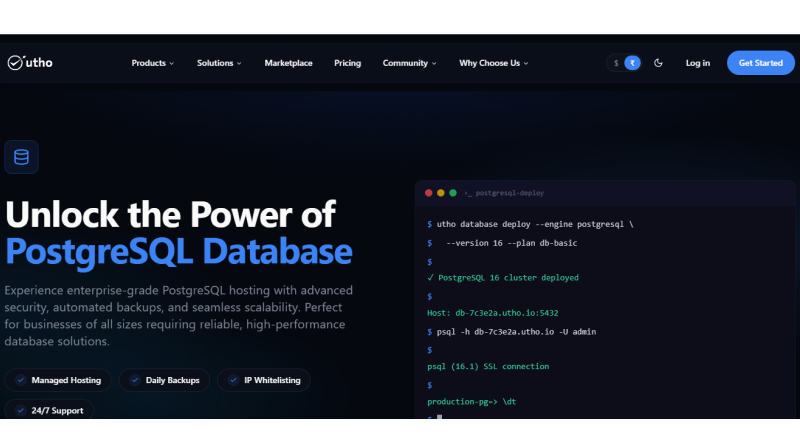800x445 pixels.
Task: Select the dollar currency option
Action: tap(616, 63)
